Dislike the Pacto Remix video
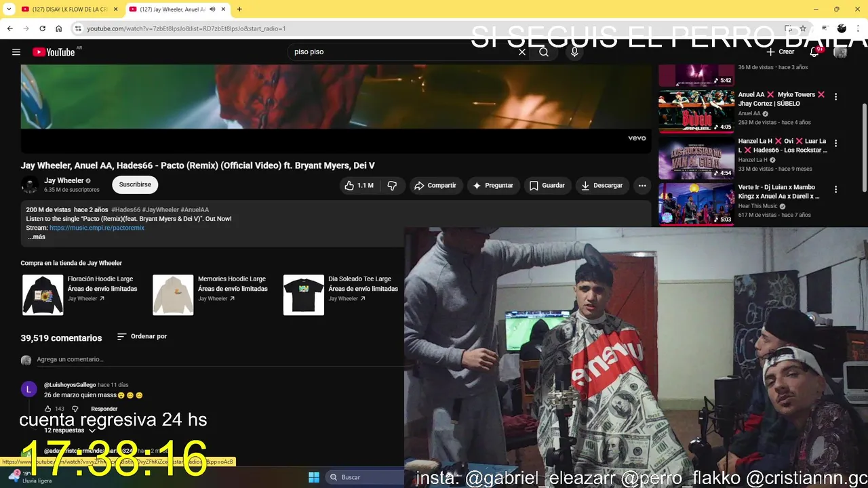 click(x=392, y=185)
